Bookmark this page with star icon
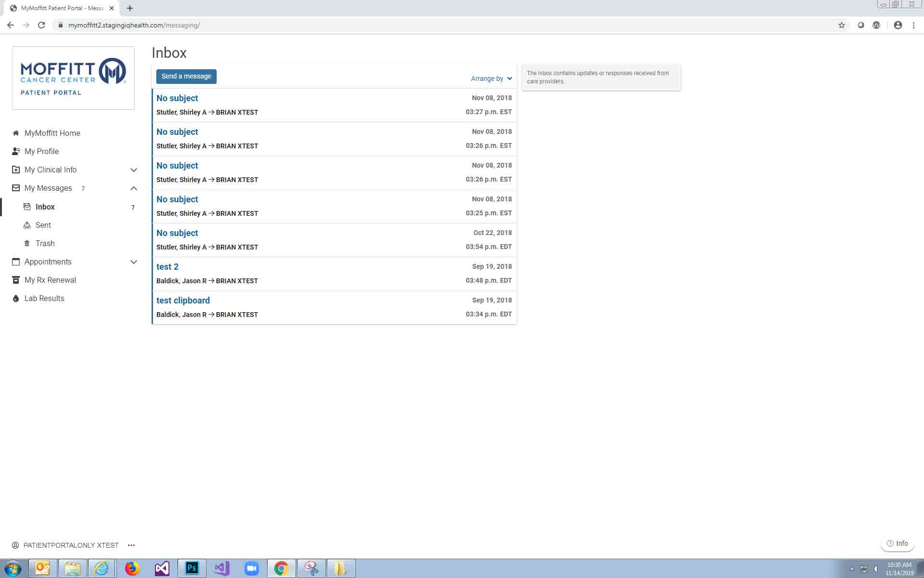The width and height of the screenshot is (924, 578). click(x=841, y=25)
